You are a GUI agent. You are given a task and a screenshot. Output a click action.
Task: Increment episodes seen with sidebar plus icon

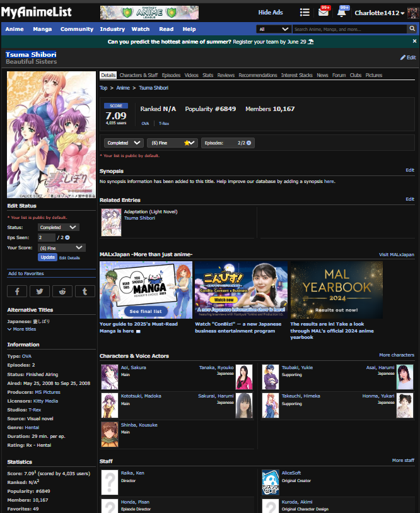pos(67,237)
